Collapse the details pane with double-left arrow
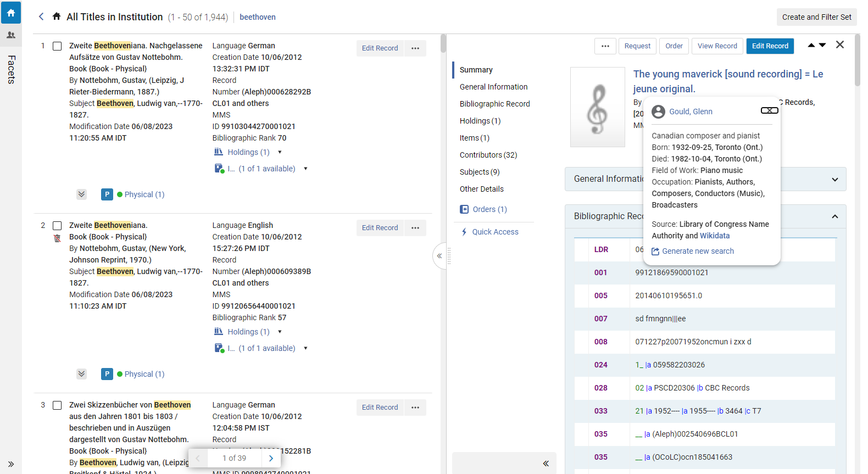The width and height of the screenshot is (868, 474). click(x=439, y=256)
